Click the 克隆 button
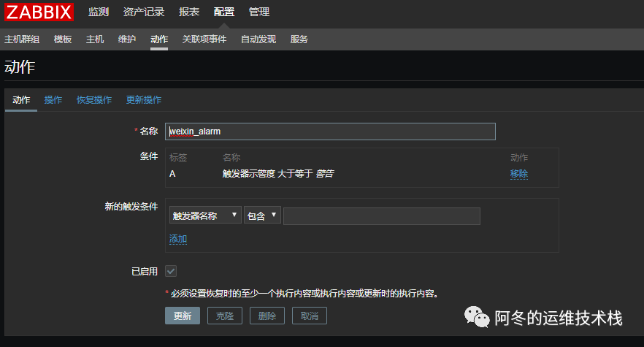 click(225, 316)
